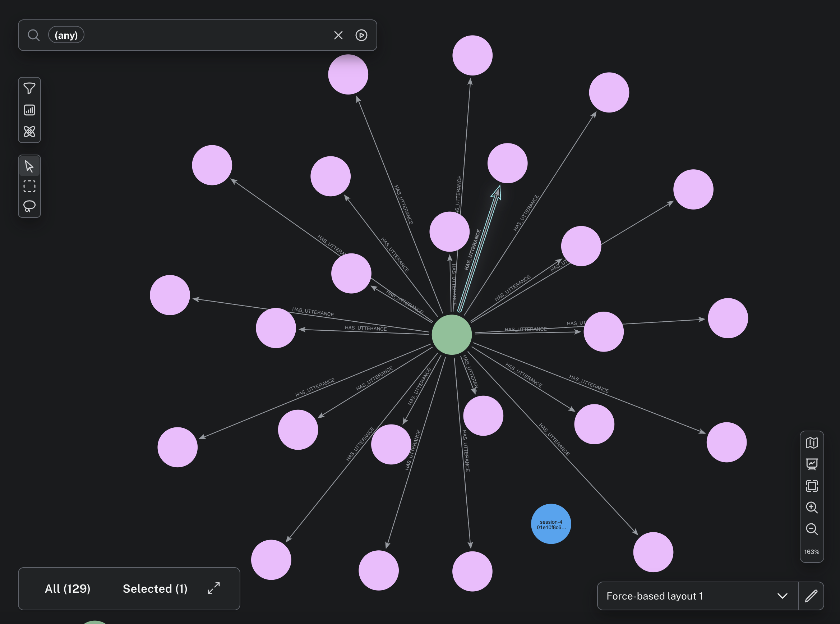Activate the rectangular marquee selection tool
Image resolution: width=840 pixels, height=624 pixels.
tap(29, 186)
